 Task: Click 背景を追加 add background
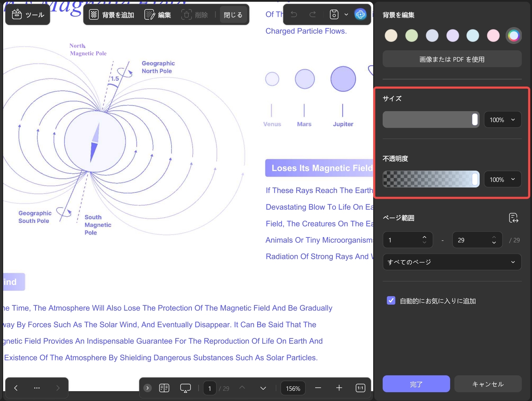(111, 15)
